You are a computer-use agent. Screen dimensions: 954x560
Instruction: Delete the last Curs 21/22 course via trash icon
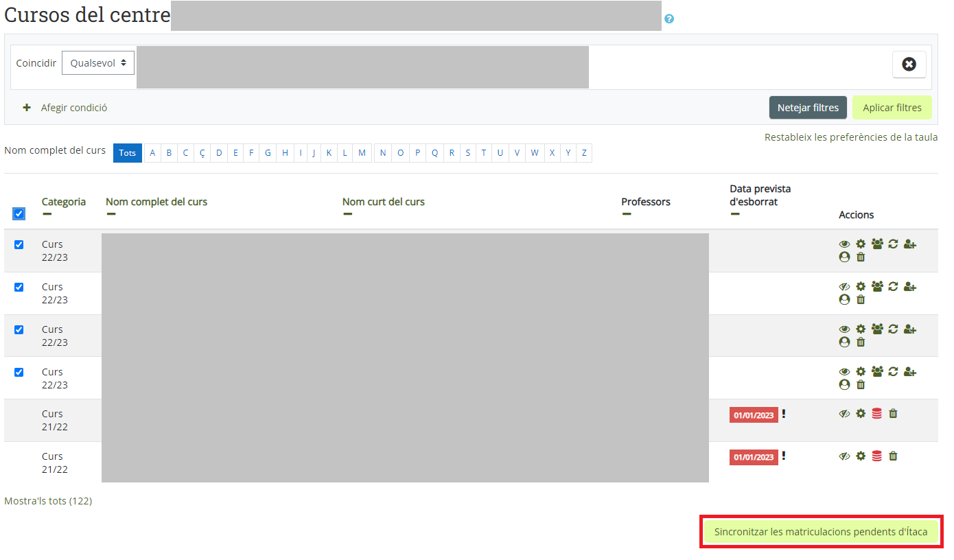pos(893,456)
